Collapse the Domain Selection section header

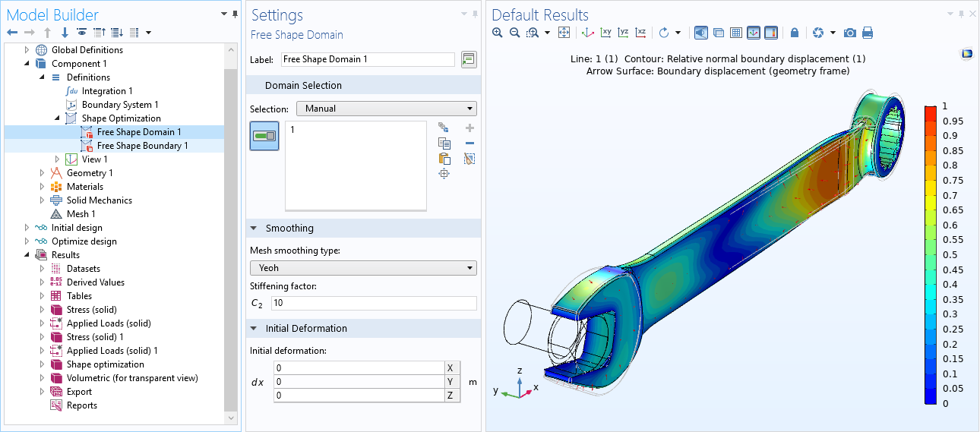click(303, 86)
